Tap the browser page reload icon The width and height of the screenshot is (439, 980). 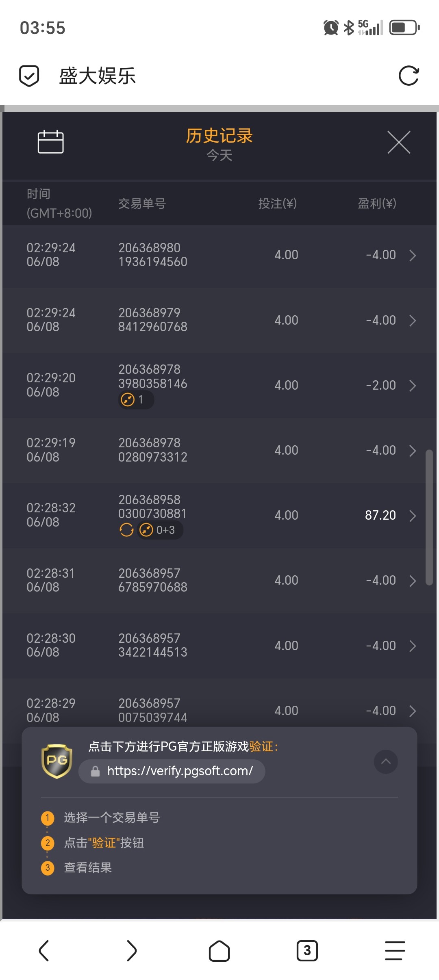pos(409,76)
